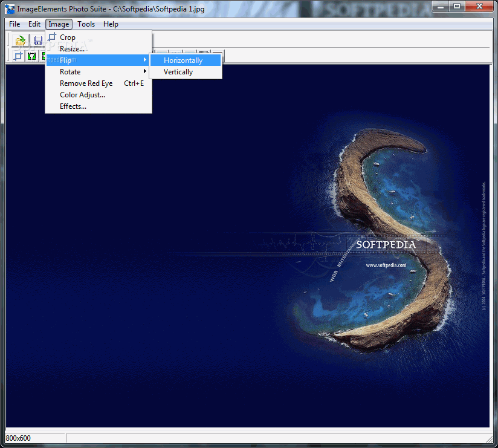Open the Effects... dialog
The image size is (498, 448).
(x=99, y=106)
